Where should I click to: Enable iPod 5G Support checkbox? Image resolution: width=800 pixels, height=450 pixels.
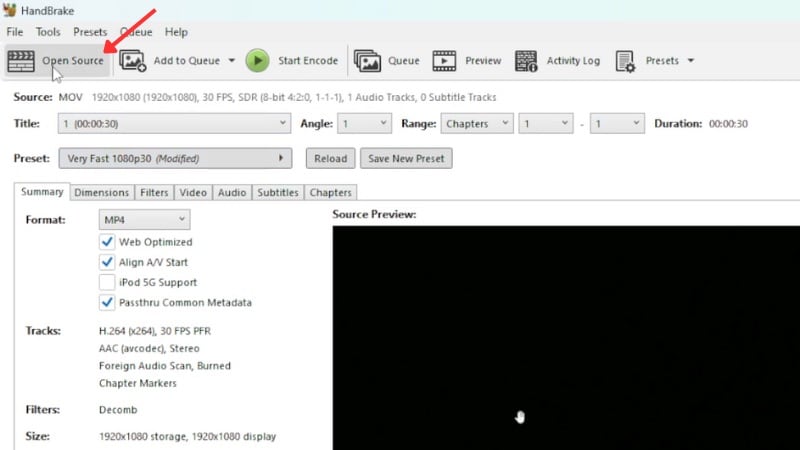pyautogui.click(x=107, y=282)
